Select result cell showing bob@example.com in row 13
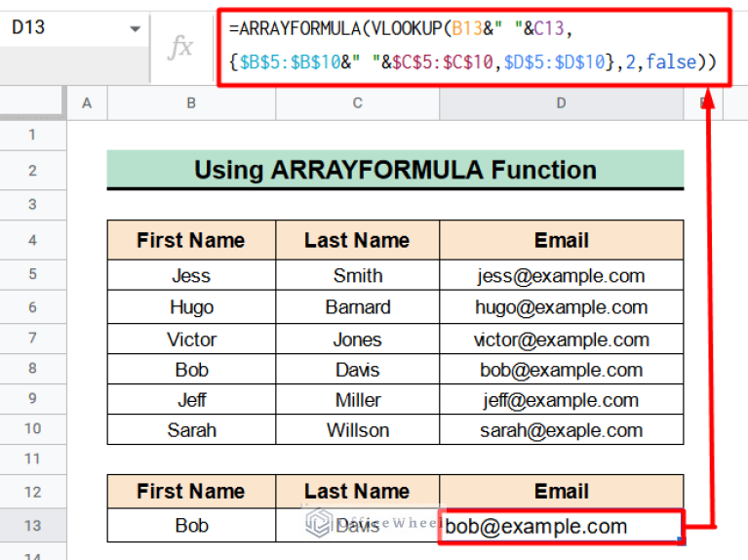Viewport: 748px width, 560px height. point(561,527)
